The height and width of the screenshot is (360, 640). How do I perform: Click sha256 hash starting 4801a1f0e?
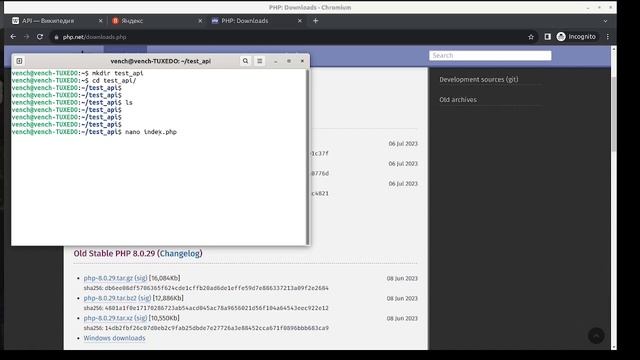click(216, 308)
